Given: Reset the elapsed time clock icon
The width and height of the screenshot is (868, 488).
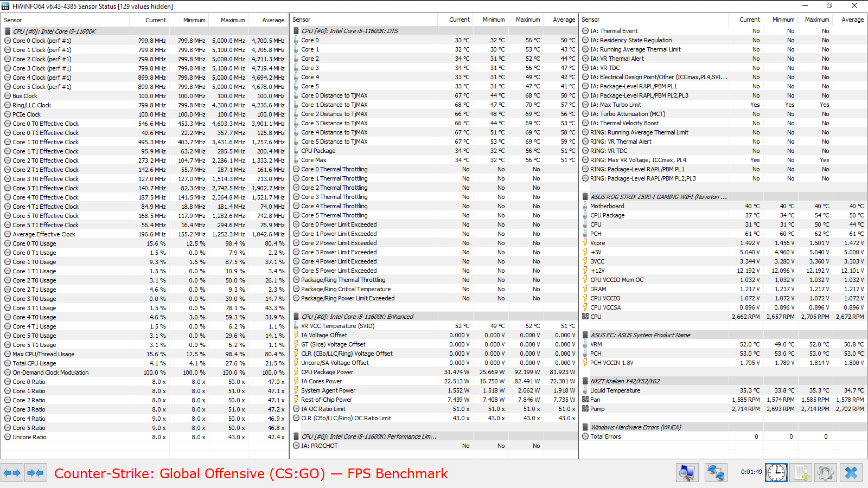Looking at the screenshot, I should coord(776,473).
